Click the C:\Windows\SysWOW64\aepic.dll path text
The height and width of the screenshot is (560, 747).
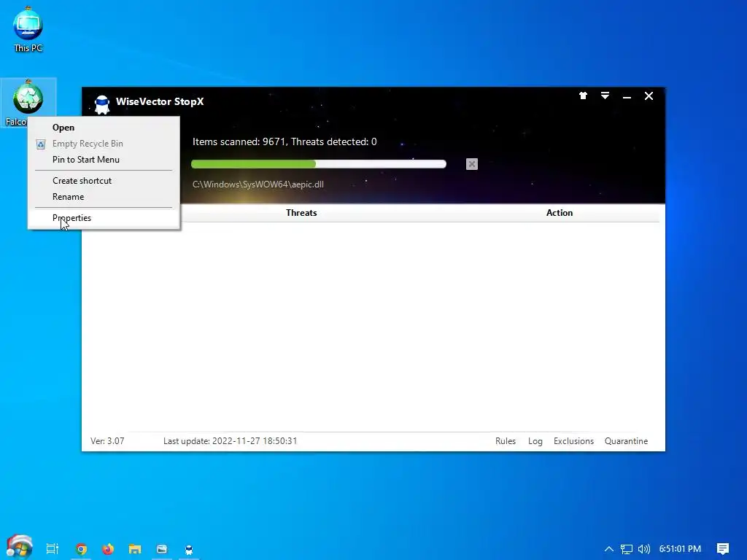pos(258,184)
